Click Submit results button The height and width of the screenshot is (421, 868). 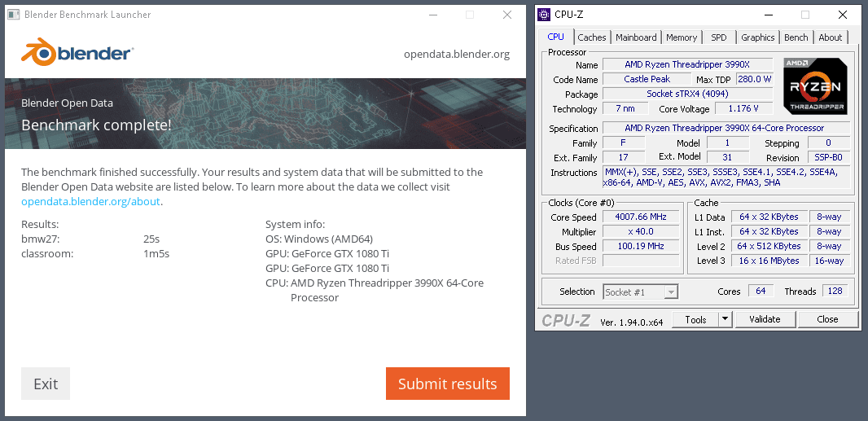tap(447, 384)
